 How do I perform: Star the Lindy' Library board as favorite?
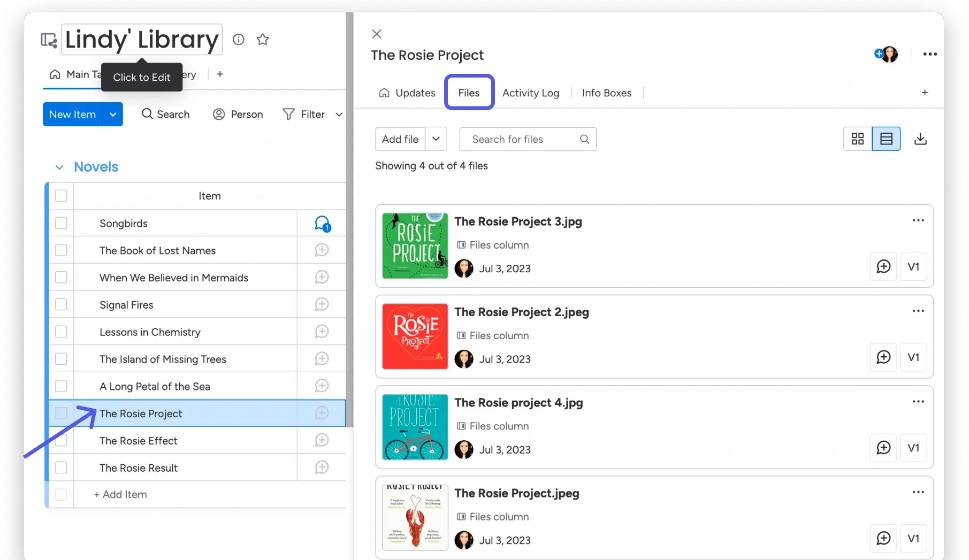(x=263, y=40)
